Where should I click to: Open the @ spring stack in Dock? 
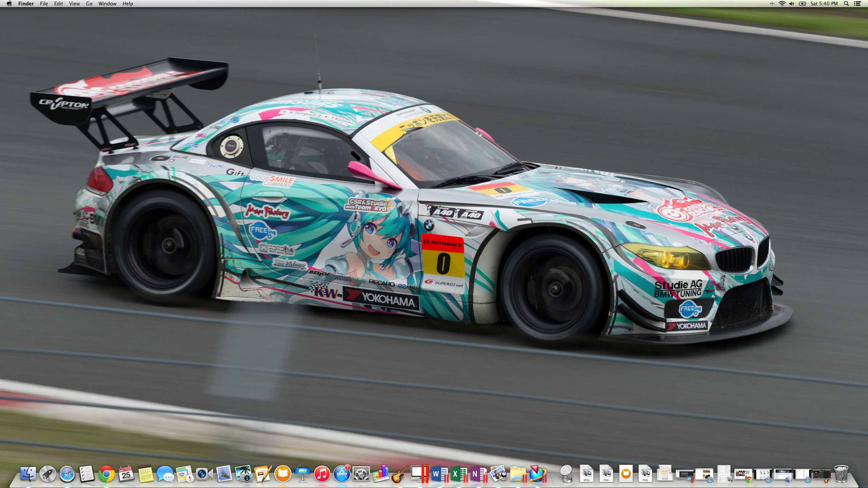(566, 474)
